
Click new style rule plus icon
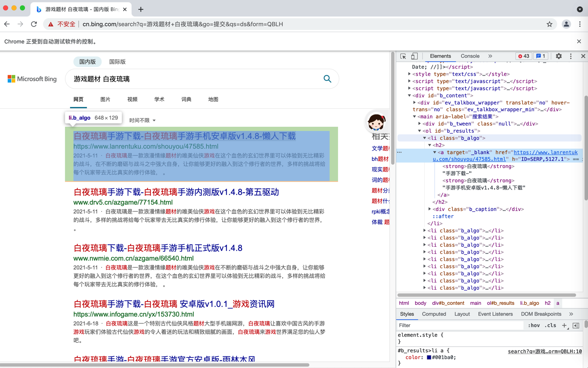coord(564,325)
